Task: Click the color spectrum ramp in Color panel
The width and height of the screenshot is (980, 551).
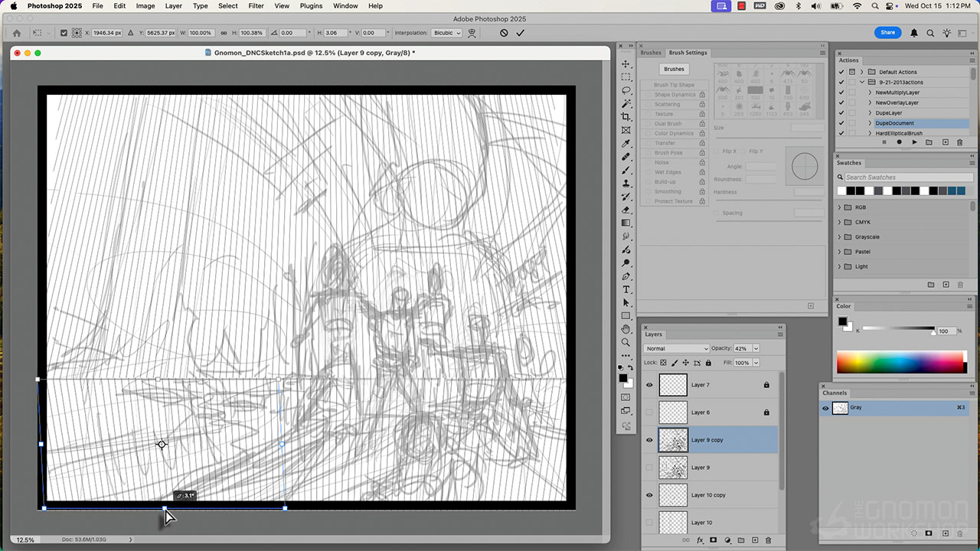Action: (901, 362)
